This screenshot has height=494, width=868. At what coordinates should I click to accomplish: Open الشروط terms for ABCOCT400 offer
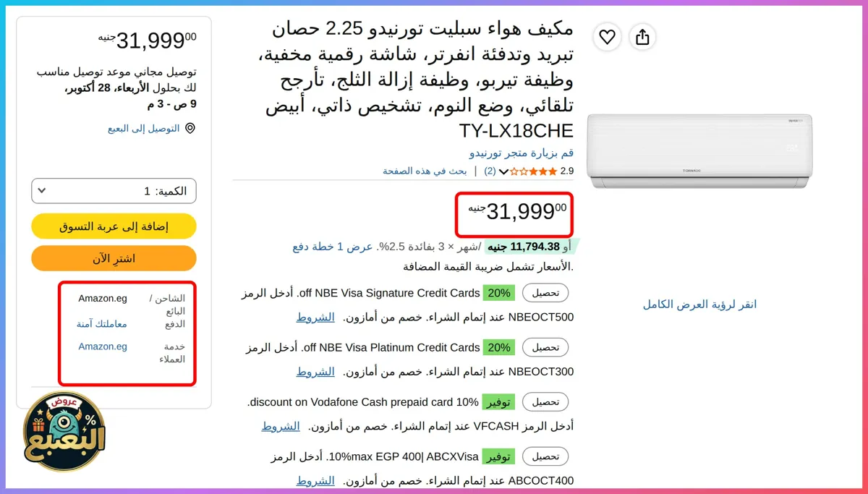[x=315, y=481]
